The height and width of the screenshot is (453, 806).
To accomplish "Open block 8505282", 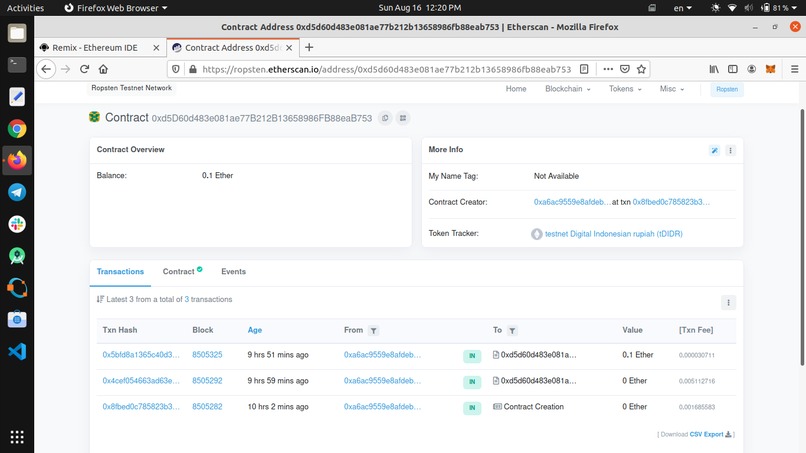I will click(207, 407).
